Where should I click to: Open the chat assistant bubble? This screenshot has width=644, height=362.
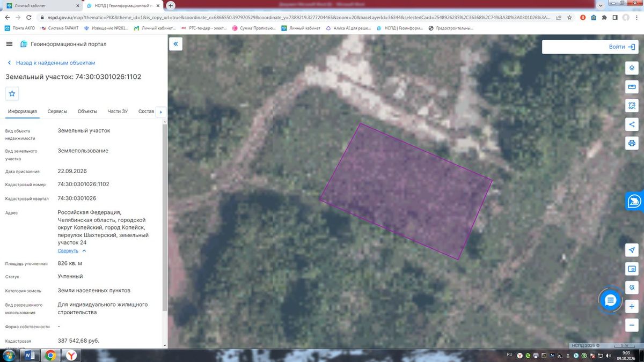(610, 300)
